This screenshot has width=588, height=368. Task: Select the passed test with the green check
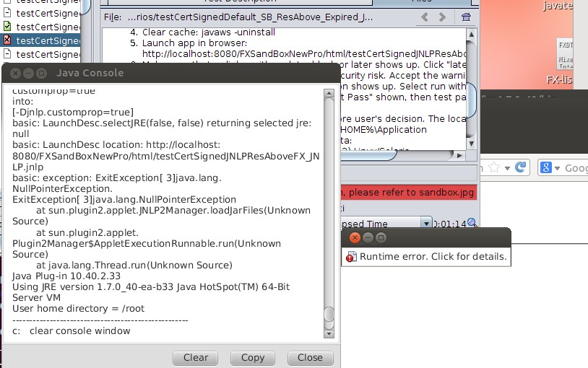(7, 27)
